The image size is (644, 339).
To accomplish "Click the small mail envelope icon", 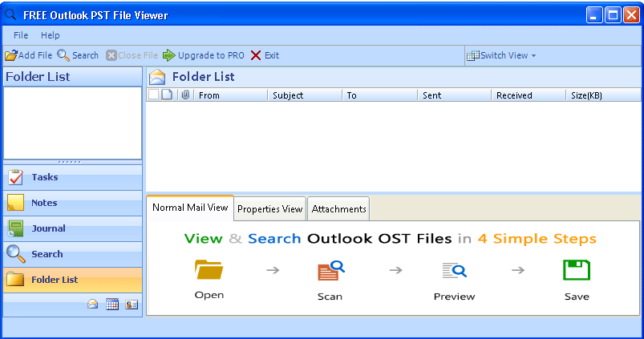I will tap(93, 304).
